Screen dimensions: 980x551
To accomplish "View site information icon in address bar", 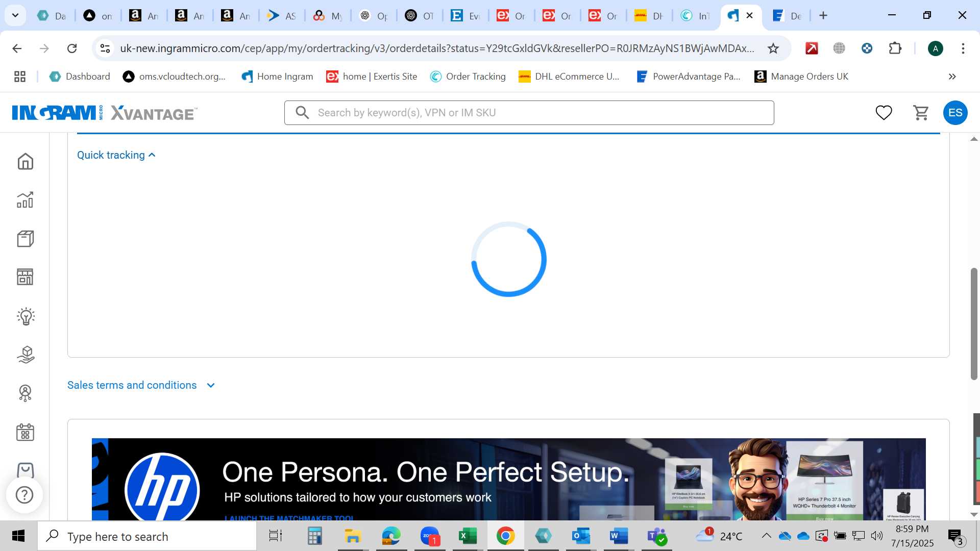I will pyautogui.click(x=105, y=48).
